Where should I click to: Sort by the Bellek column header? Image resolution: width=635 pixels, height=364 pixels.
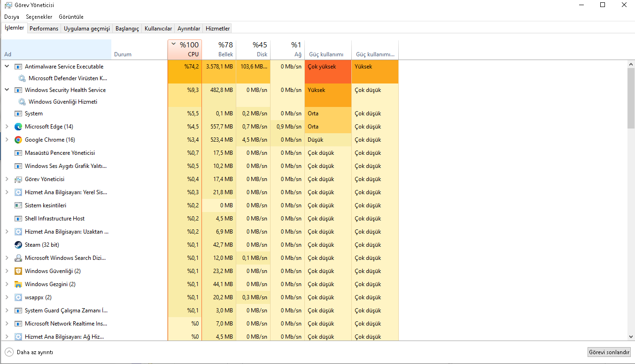(219, 50)
